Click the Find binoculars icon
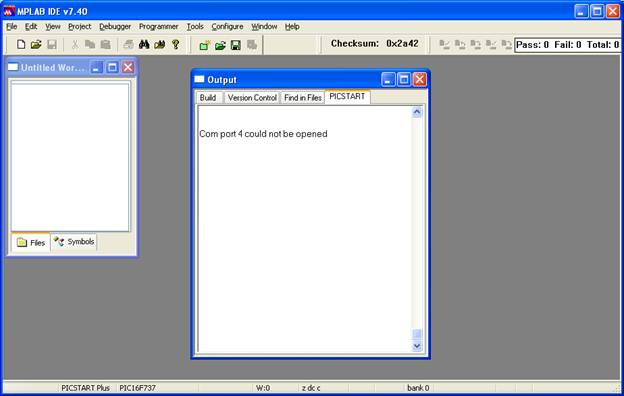 pos(144,44)
